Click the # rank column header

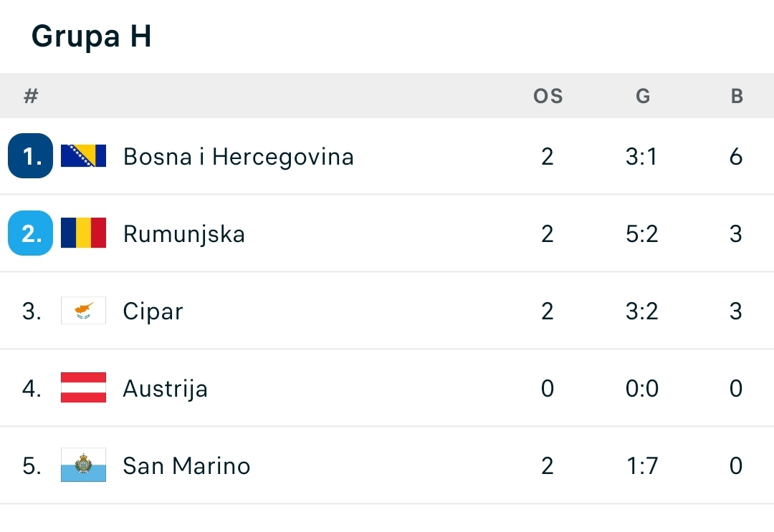31,96
